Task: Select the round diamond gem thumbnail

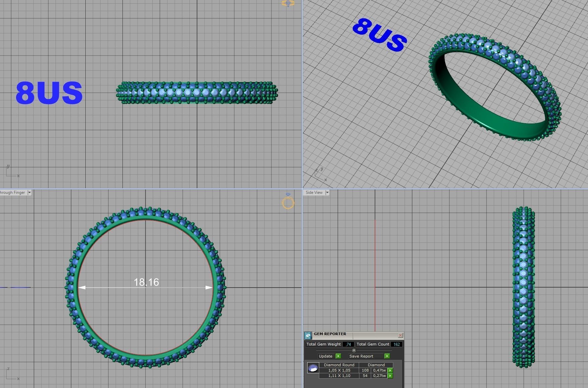Action: point(313,368)
